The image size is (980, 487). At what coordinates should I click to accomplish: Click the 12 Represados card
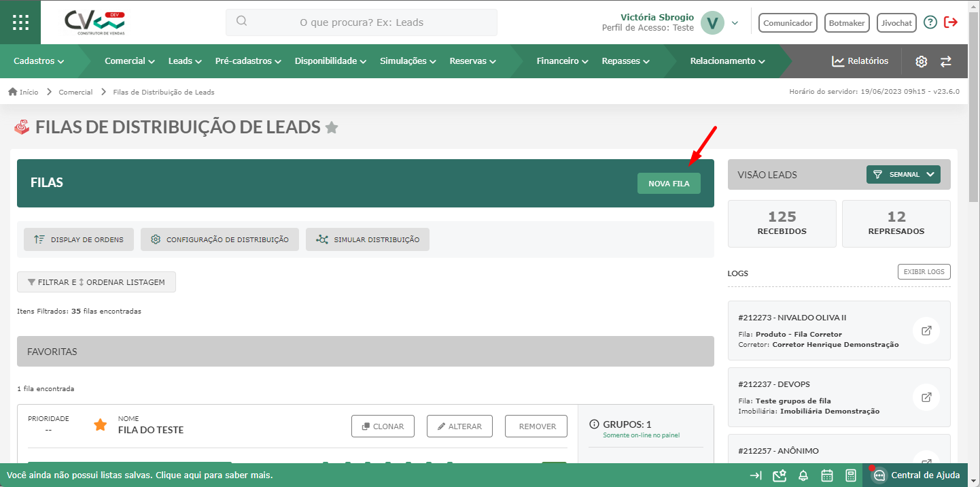896,224
